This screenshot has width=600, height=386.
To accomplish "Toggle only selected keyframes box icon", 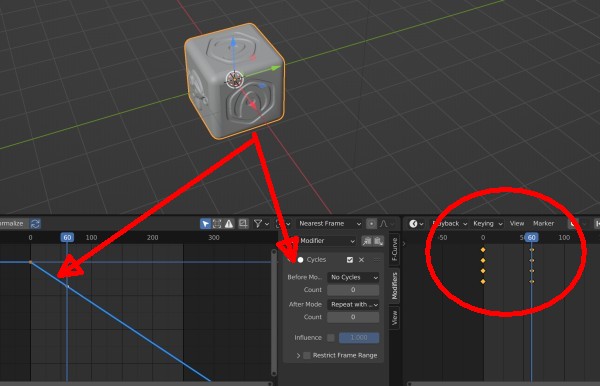I will [x=217, y=224].
